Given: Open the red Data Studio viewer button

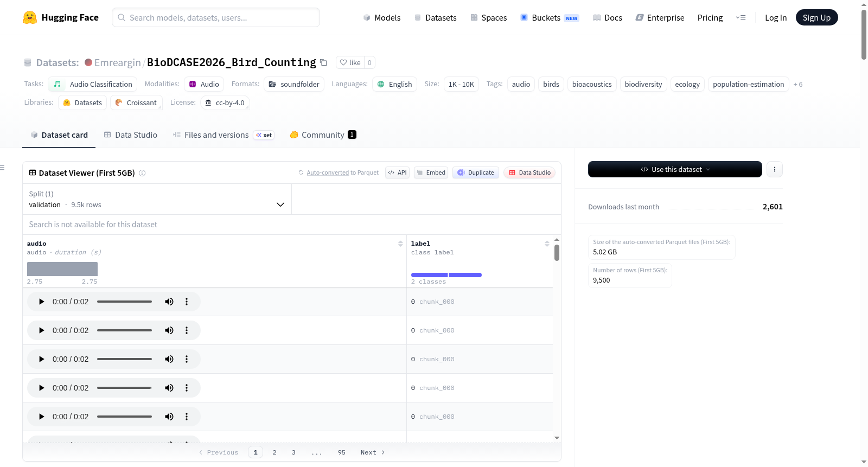Looking at the screenshot, I should [x=529, y=172].
